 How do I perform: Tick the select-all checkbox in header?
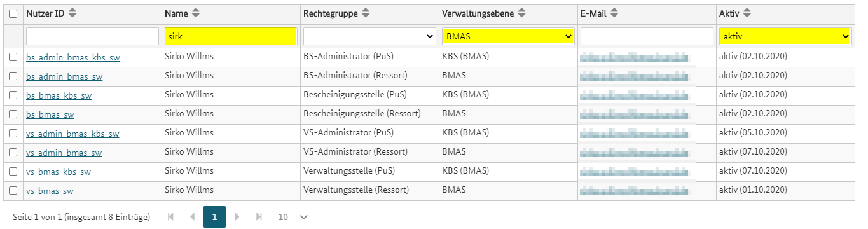pos(13,13)
